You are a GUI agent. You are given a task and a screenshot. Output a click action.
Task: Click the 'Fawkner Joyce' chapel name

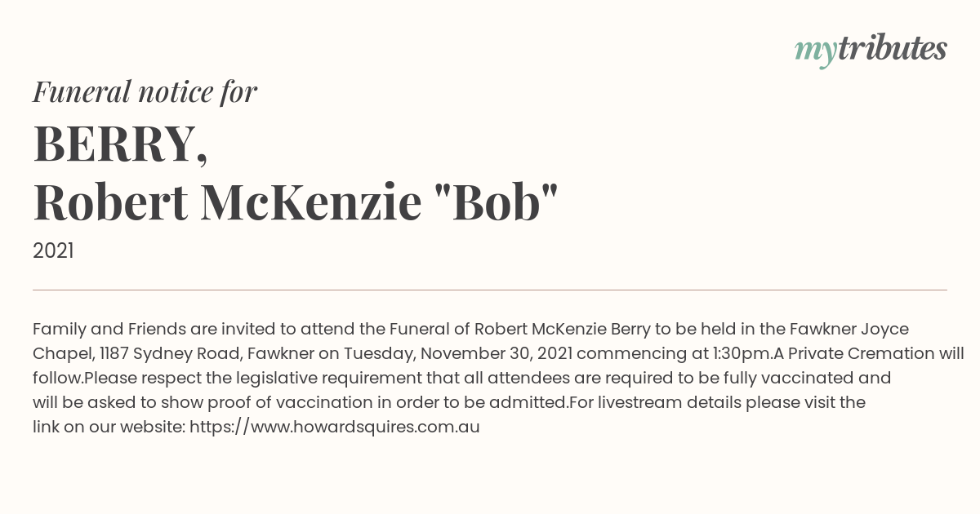pyautogui.click(x=849, y=329)
